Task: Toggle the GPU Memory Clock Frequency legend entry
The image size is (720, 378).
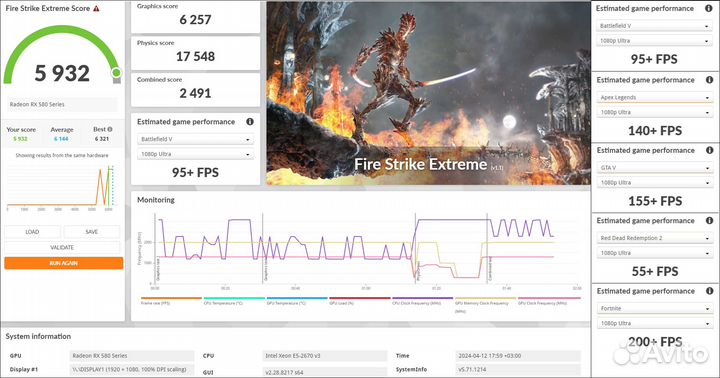Action: pos(485,304)
